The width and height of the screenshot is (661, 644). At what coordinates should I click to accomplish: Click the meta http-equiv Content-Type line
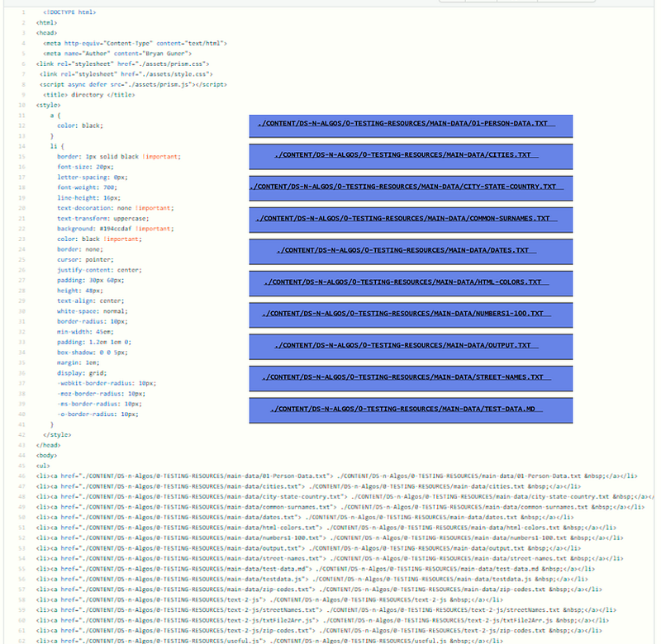pyautogui.click(x=135, y=44)
